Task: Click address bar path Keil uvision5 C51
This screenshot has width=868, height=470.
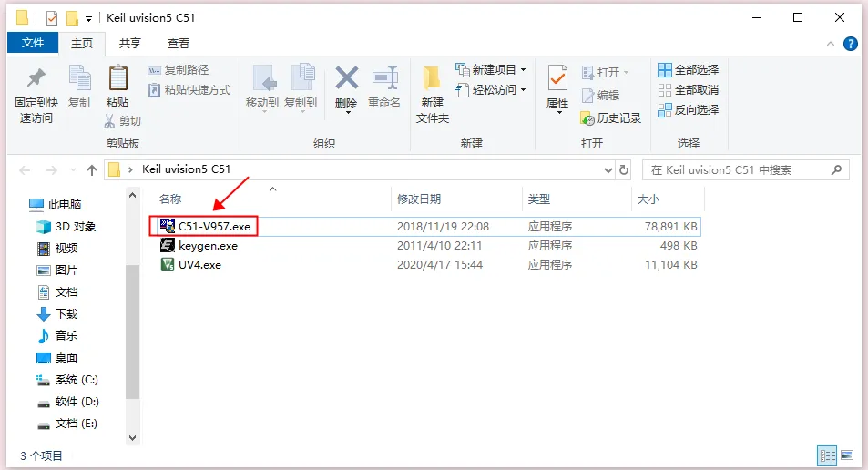Action: coord(186,169)
